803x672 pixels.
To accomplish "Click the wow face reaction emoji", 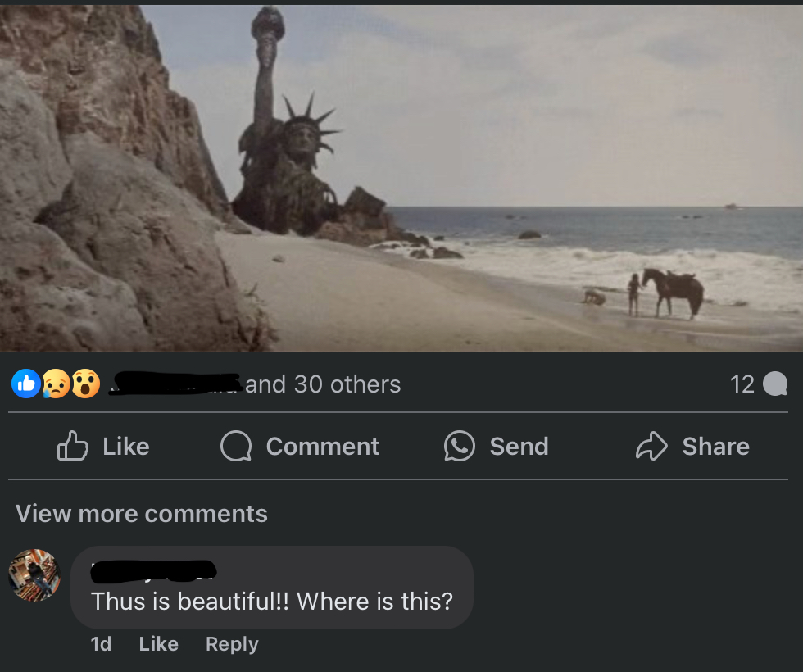I will (85, 384).
